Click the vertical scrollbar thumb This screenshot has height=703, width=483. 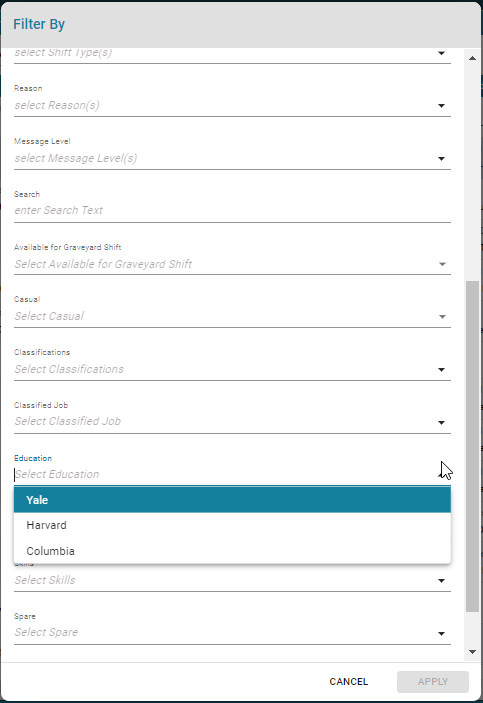coord(472,447)
